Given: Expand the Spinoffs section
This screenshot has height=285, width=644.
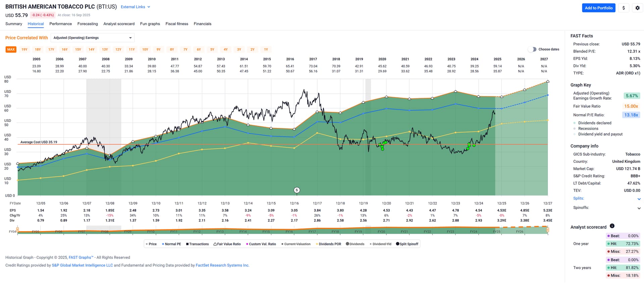Looking at the screenshot, I should click(639, 208).
